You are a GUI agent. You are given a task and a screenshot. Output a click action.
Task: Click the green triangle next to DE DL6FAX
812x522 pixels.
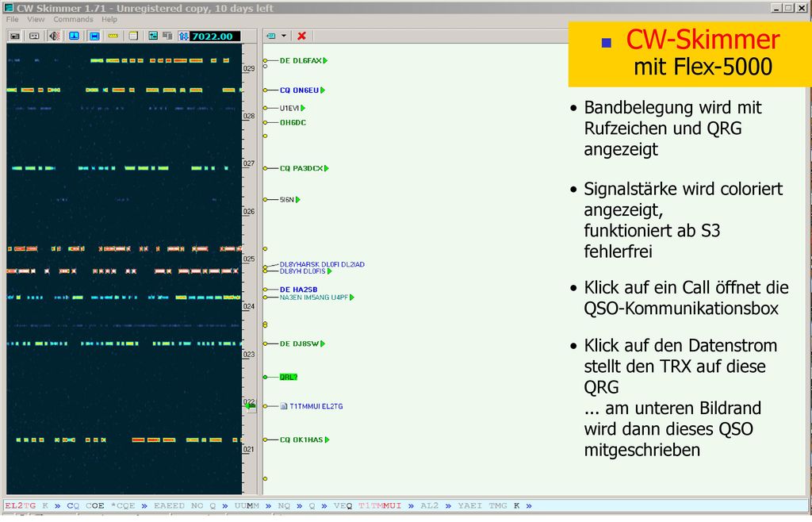click(x=325, y=60)
